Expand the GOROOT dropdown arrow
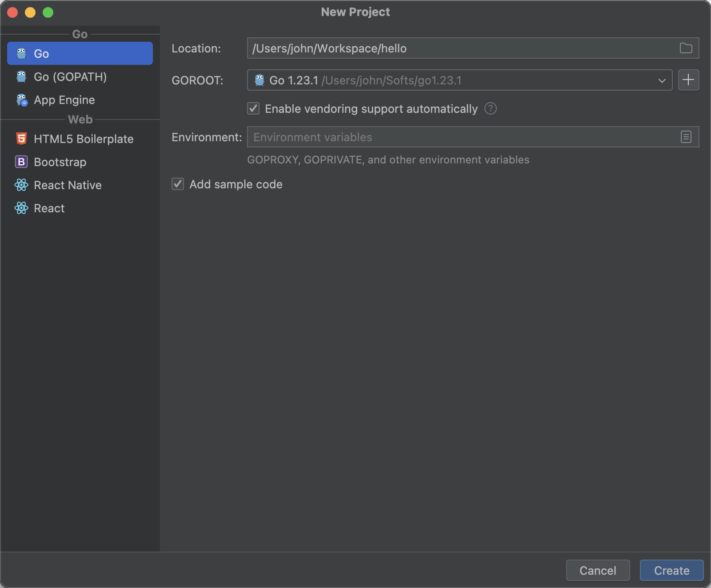The width and height of the screenshot is (711, 588). 662,80
